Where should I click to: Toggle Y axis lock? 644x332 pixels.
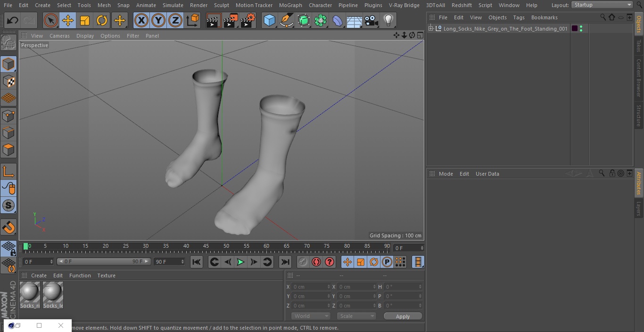point(158,20)
